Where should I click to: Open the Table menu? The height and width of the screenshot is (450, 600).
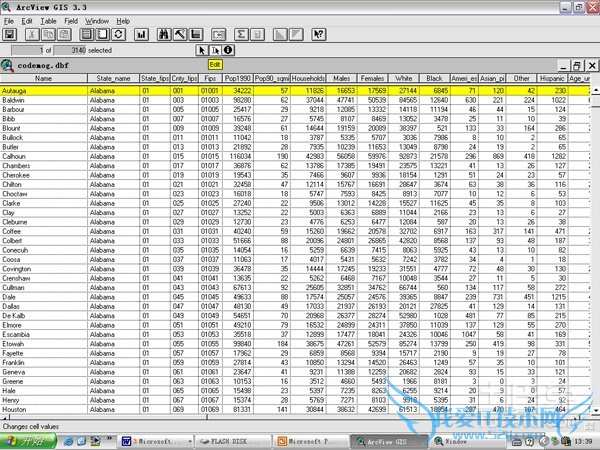tap(49, 20)
